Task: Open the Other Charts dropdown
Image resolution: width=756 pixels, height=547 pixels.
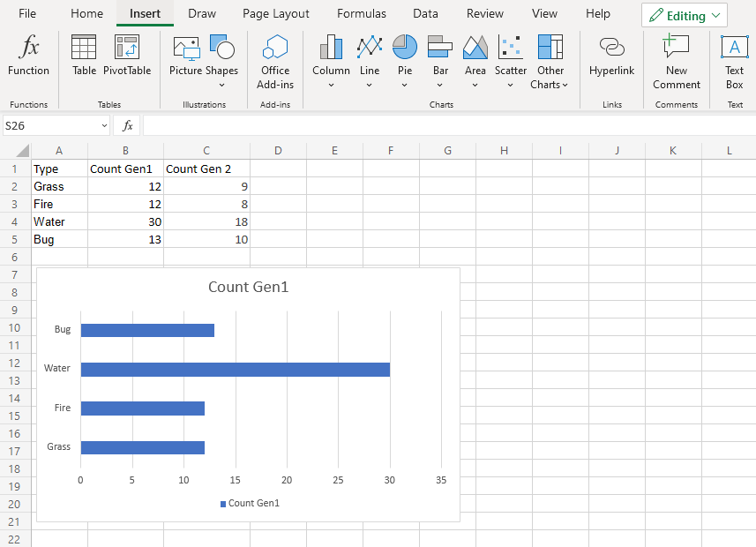Action: point(550,85)
